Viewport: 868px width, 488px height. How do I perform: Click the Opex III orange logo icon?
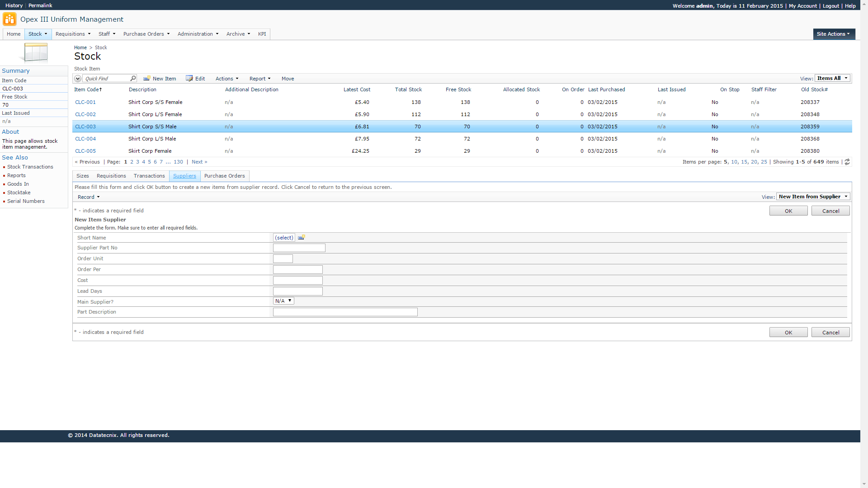(9, 19)
